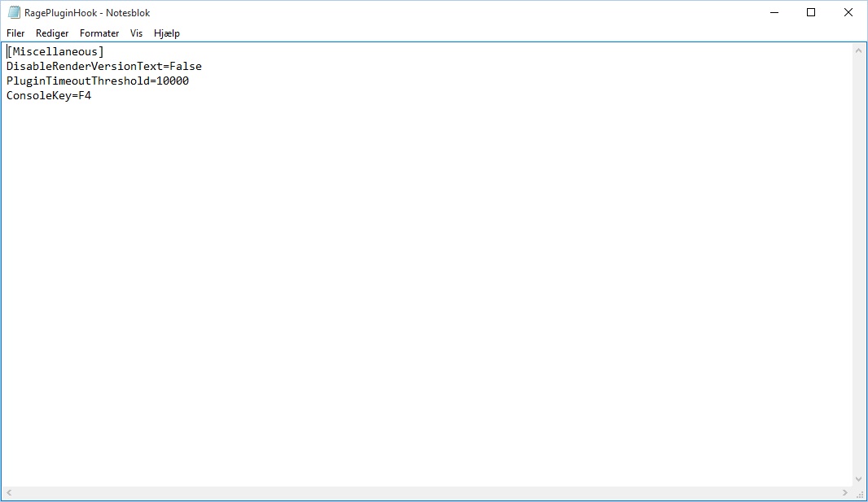Open the Filer menu
Image resolution: width=868 pixels, height=502 pixels.
pos(15,33)
